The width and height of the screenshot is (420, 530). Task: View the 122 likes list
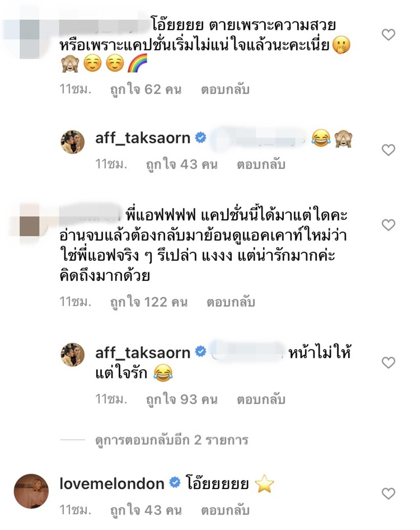pos(149,302)
